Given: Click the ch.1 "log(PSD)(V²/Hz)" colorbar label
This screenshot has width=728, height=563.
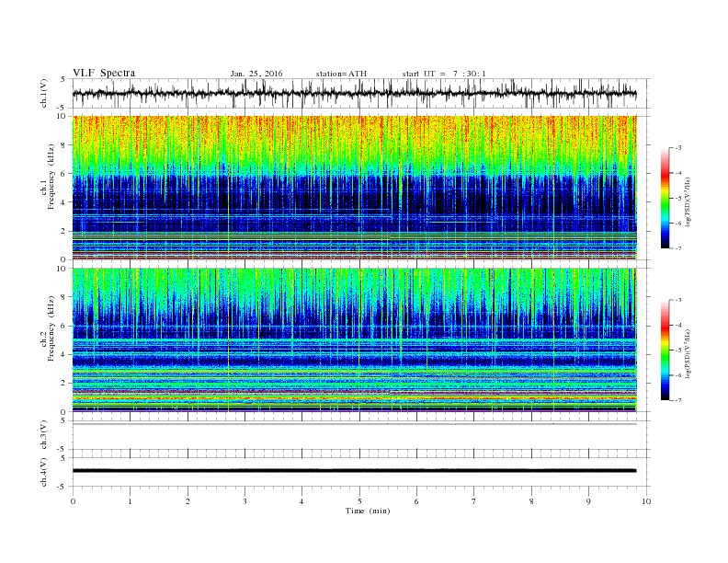Looking at the screenshot, I should click(x=688, y=201).
